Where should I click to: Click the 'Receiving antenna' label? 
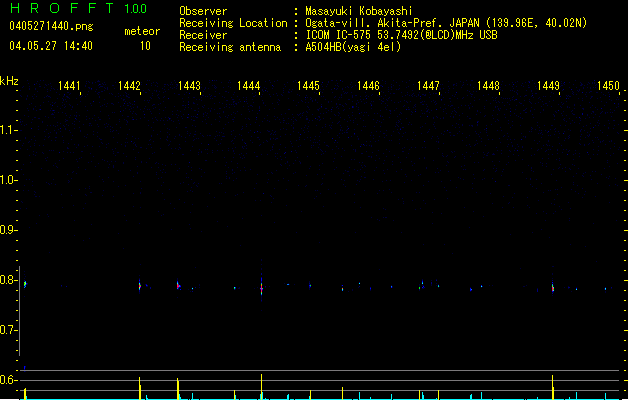click(230, 47)
